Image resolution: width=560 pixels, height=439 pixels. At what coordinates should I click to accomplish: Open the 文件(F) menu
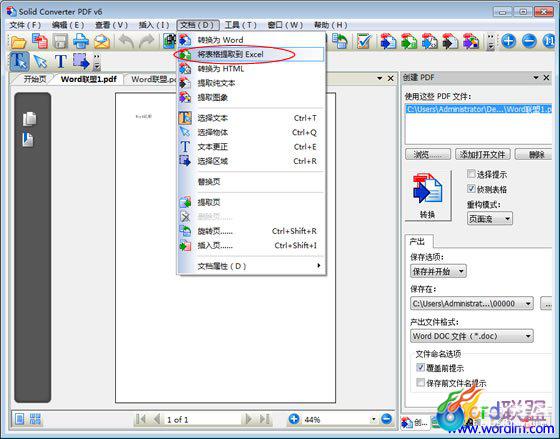25,25
